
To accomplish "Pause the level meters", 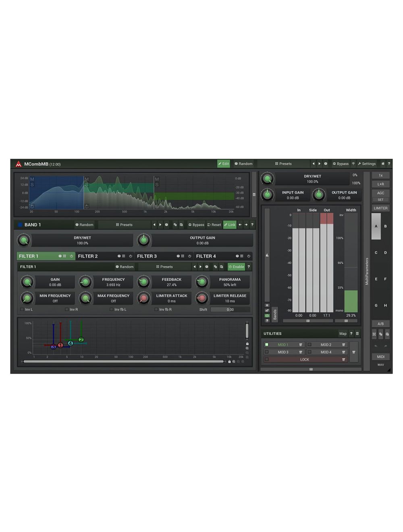I will [x=267, y=305].
